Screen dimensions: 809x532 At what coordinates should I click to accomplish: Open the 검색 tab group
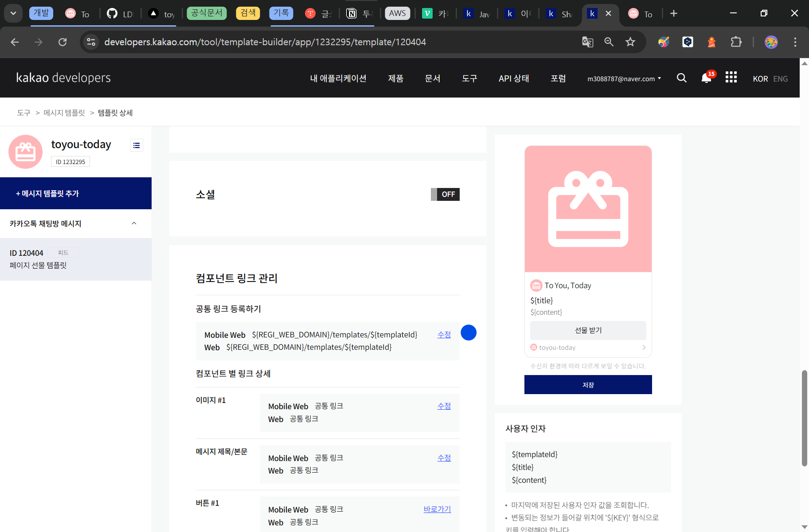tap(248, 13)
